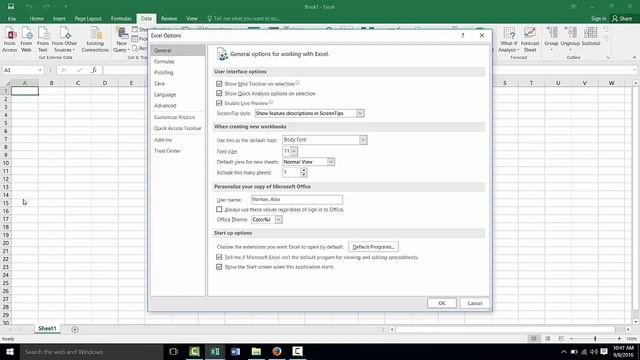
Task: Add a new sheet with plus icon
Action: click(x=75, y=329)
